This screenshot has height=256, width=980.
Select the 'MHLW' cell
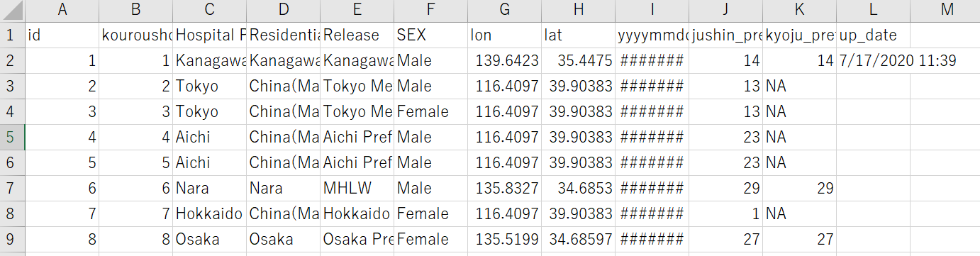pos(357,188)
